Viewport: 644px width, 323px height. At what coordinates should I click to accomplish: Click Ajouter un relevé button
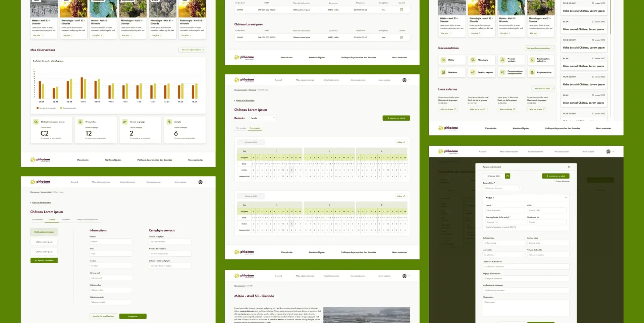click(x=396, y=118)
